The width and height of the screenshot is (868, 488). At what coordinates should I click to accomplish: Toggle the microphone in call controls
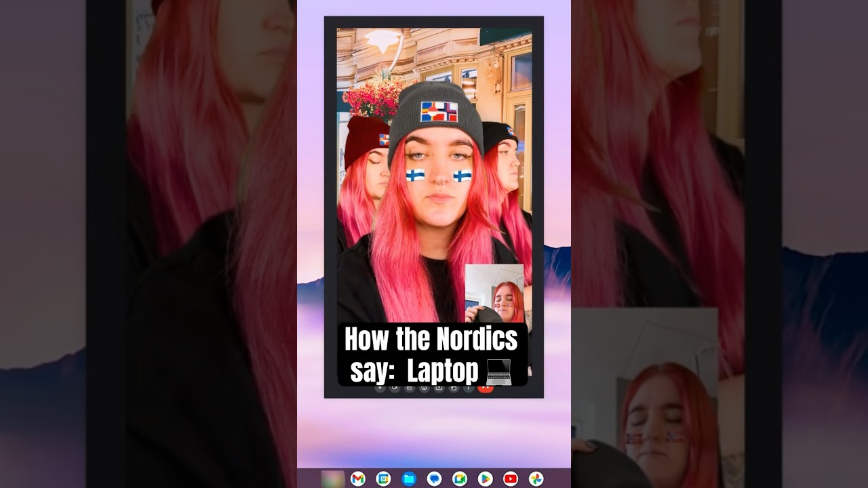380,388
